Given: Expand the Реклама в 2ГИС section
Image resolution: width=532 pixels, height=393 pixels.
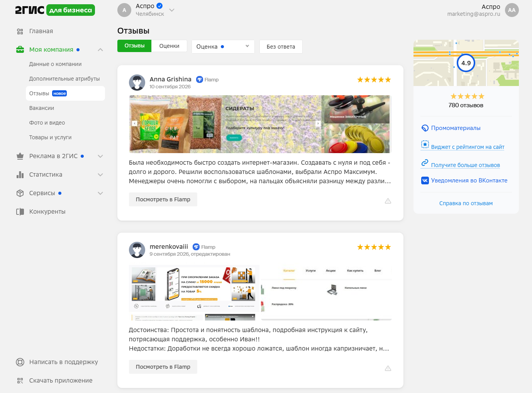Looking at the screenshot, I should [100, 156].
